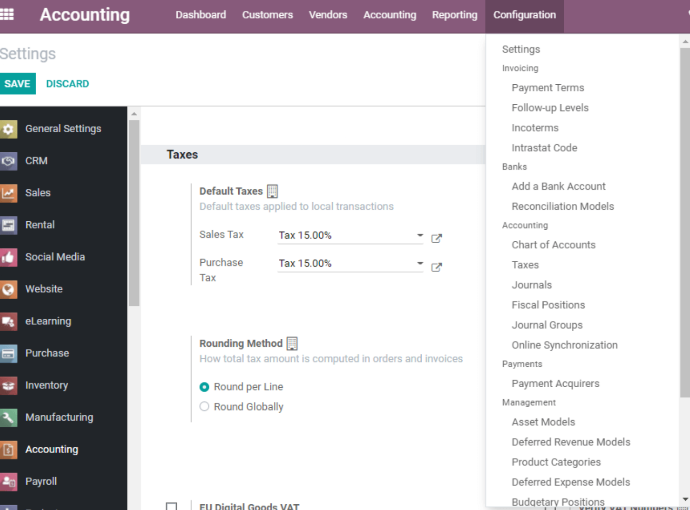Image resolution: width=690 pixels, height=510 pixels.
Task: Select the Purchase card icon
Action: pyautogui.click(x=8, y=354)
